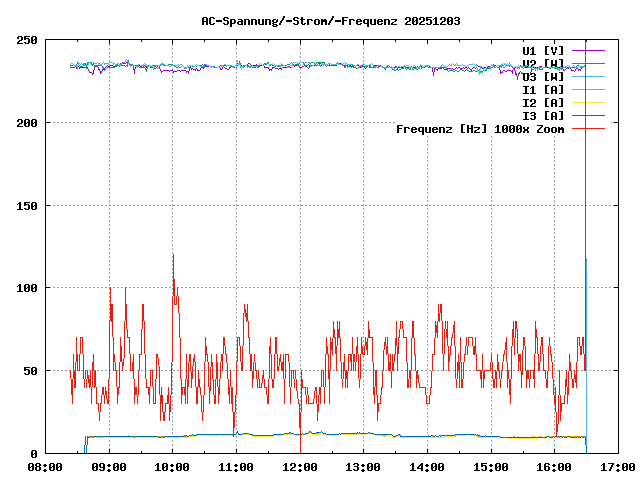Select the I3 [A] legend label
Screen dimensions: 640x480
(543, 115)
